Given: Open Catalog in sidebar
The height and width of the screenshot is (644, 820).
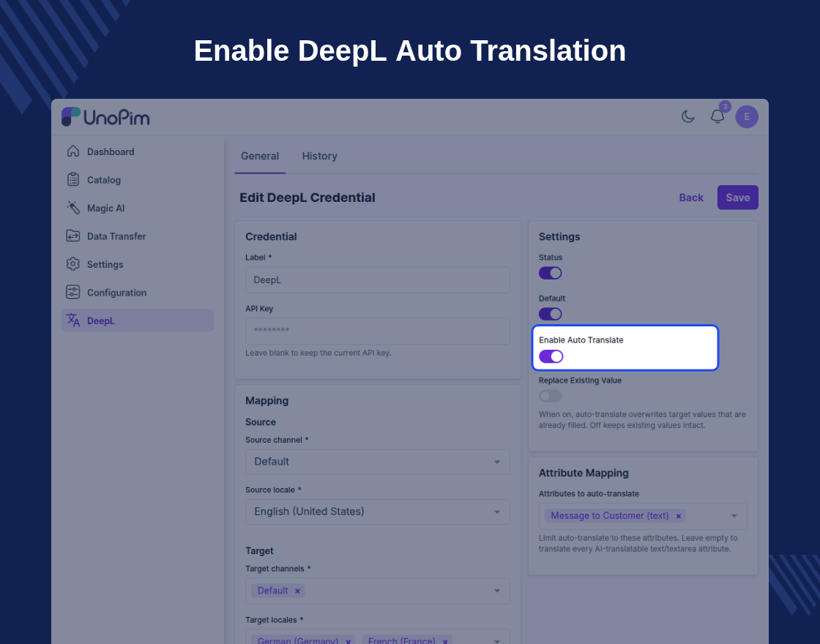Looking at the screenshot, I should pyautogui.click(x=138, y=180).
